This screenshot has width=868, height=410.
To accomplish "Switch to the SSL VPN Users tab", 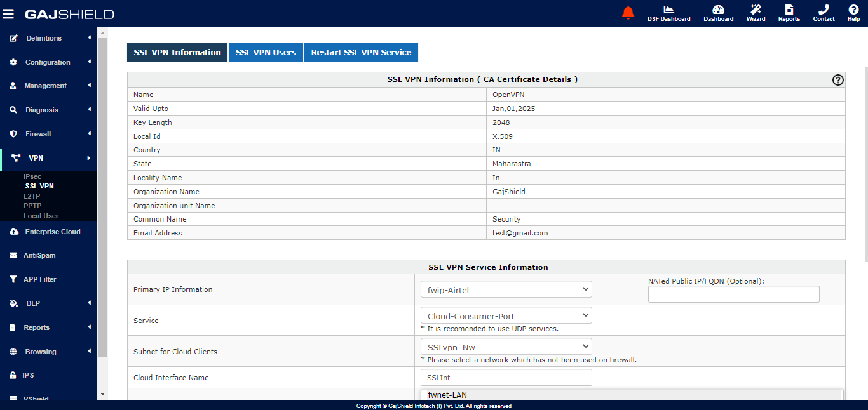I will pos(266,53).
